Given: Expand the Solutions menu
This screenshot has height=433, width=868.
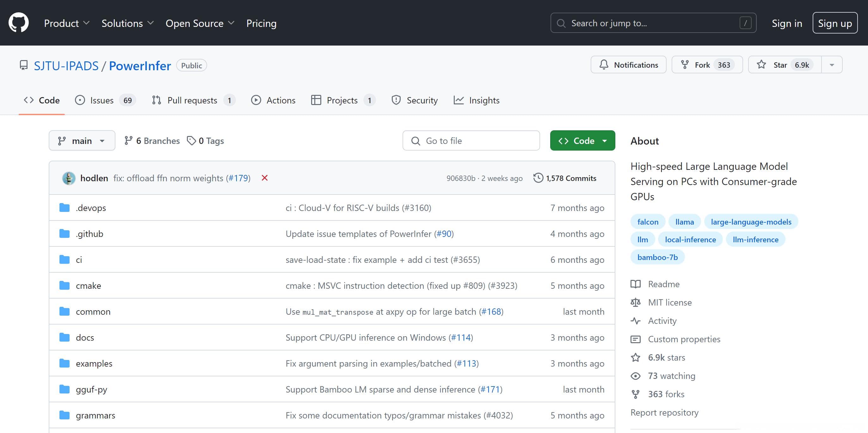Looking at the screenshot, I should point(128,23).
